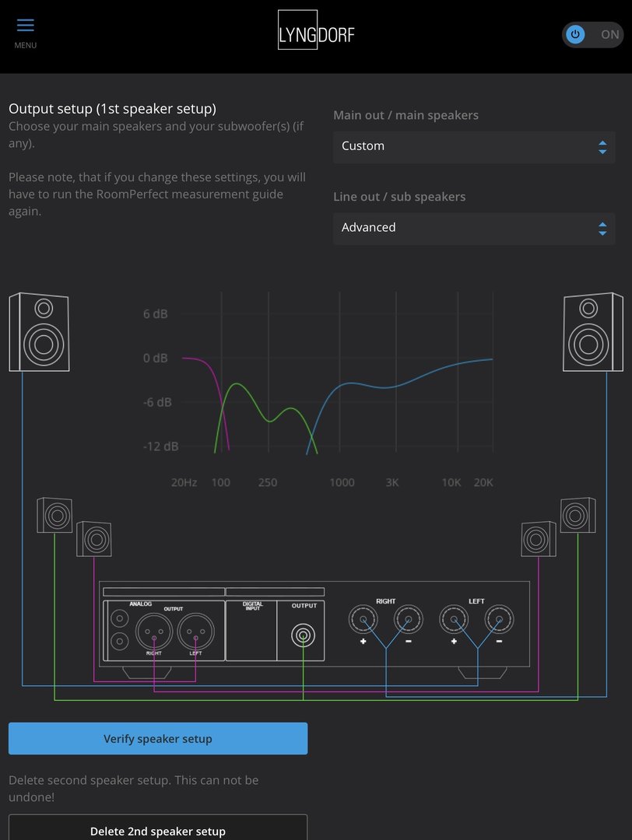Click the right main speaker icon
This screenshot has height=840, width=632.
(x=593, y=331)
